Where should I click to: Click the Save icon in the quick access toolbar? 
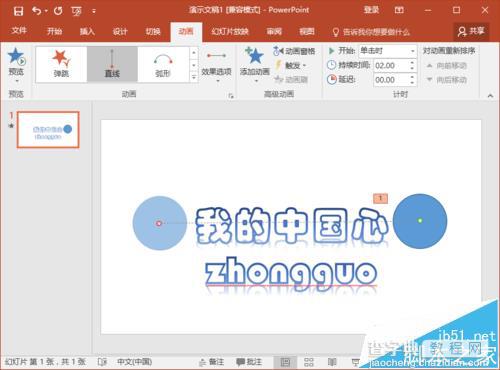(18, 11)
